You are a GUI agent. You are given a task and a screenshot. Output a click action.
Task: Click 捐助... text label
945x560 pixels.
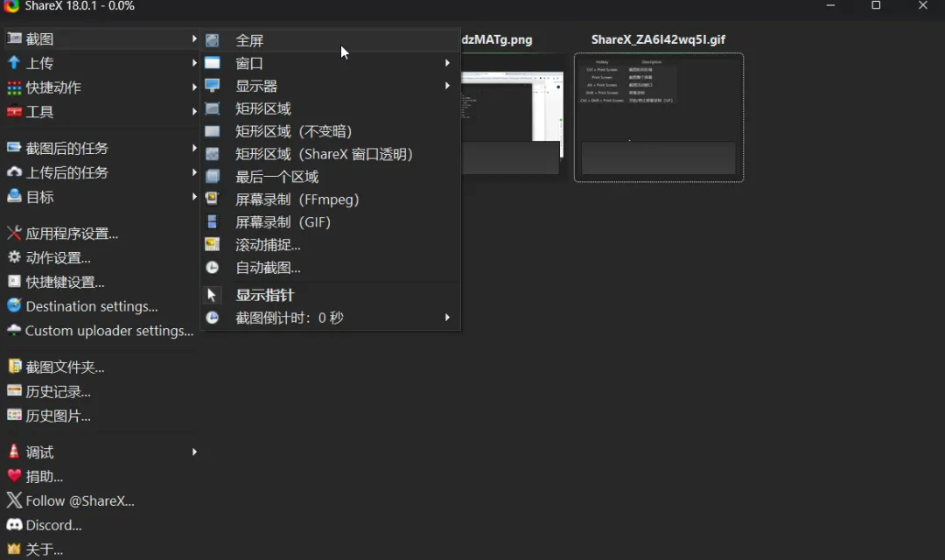click(x=44, y=477)
